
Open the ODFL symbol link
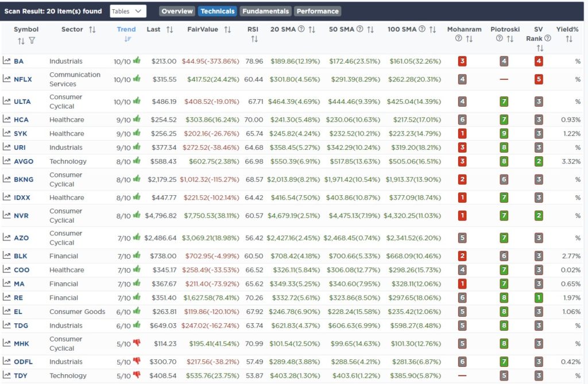click(23, 362)
